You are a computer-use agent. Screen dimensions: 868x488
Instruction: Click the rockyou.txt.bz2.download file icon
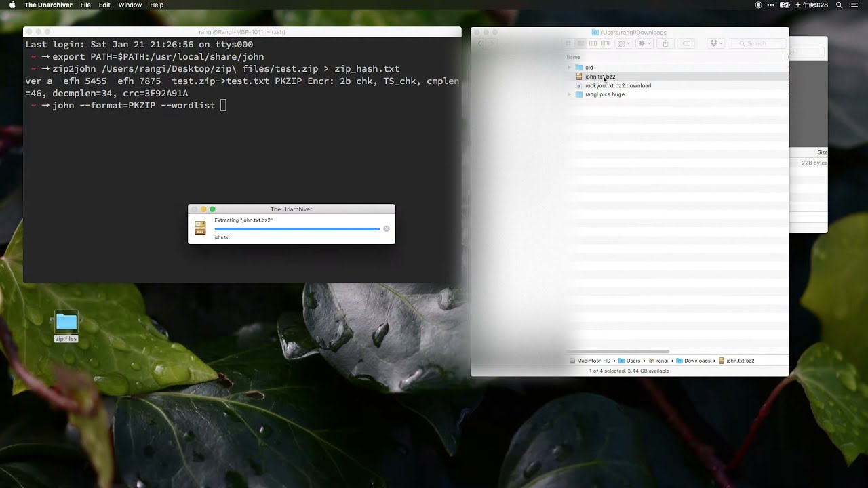(x=579, y=85)
